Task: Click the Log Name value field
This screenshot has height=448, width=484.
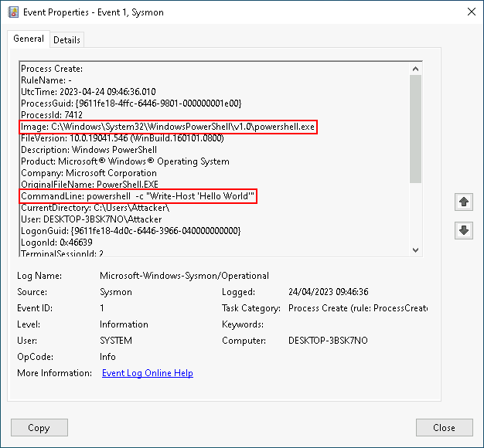Action: tap(184, 276)
